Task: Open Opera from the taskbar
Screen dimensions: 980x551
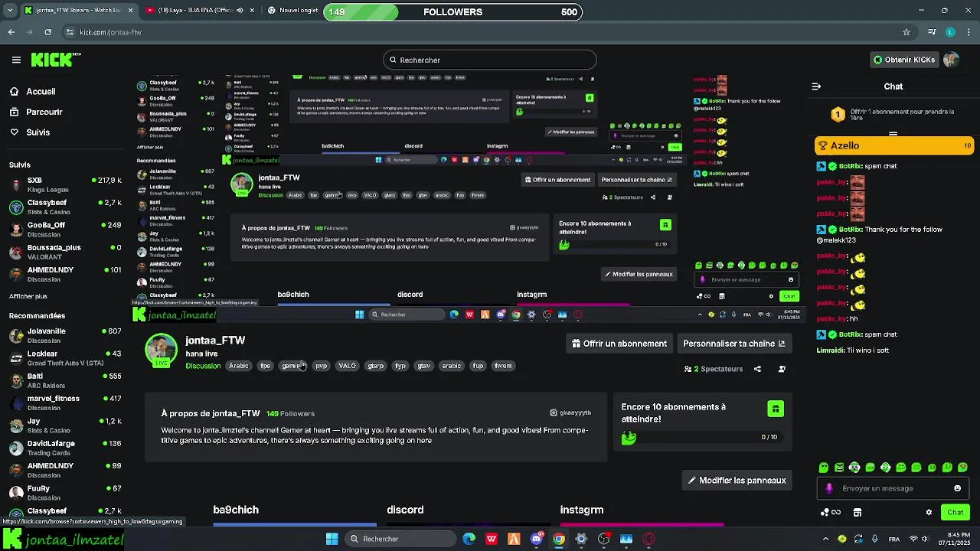Action: (x=649, y=539)
